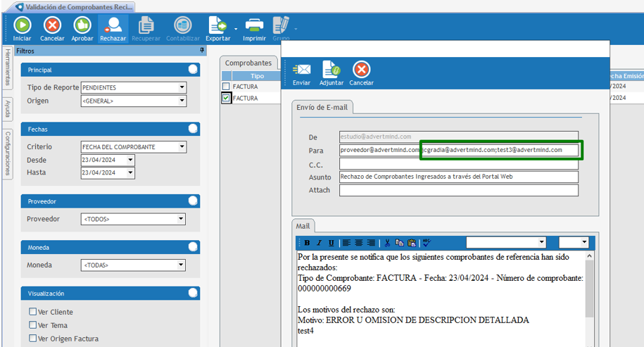The height and width of the screenshot is (347, 644).
Task: Check the first FACTURA row checkbox
Action: (226, 87)
